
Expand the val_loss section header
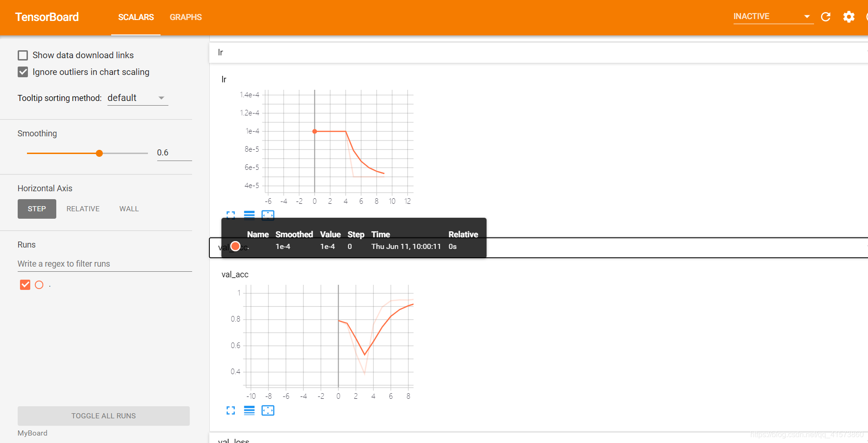(538, 438)
